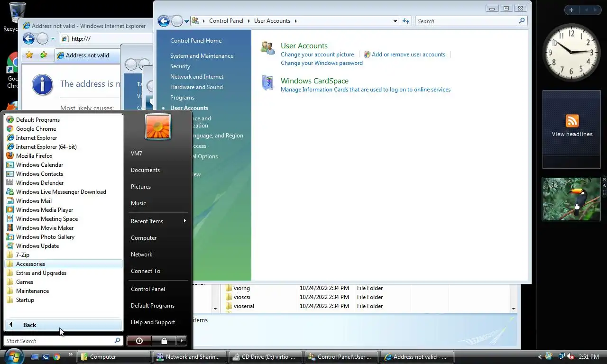607x364 pixels.
Task: Show hidden taskbar tray icons arrow
Action: coord(540,357)
